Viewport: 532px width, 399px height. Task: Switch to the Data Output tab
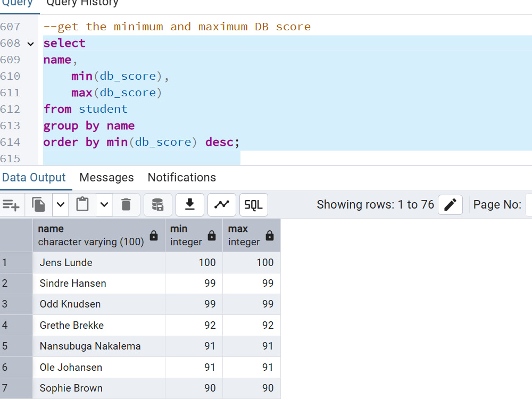pyautogui.click(x=34, y=178)
